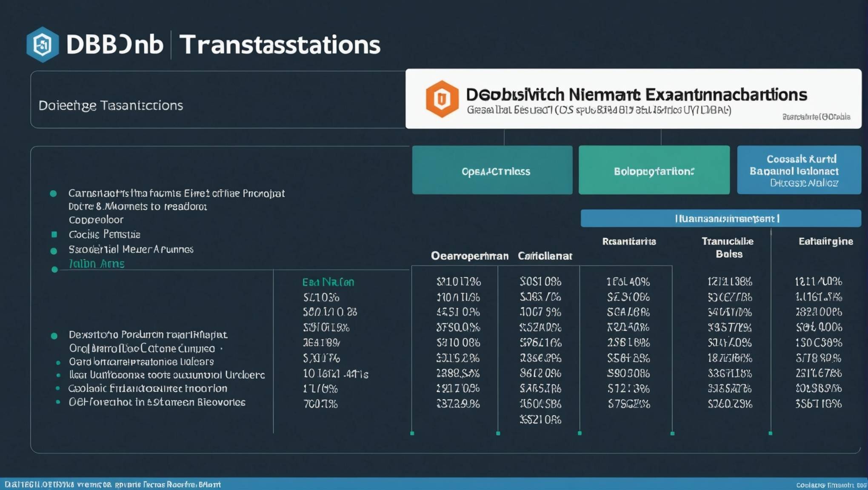Select the Dexsrtoho Poreluncm bullet marker
The height and width of the screenshot is (490, 868).
(x=54, y=336)
